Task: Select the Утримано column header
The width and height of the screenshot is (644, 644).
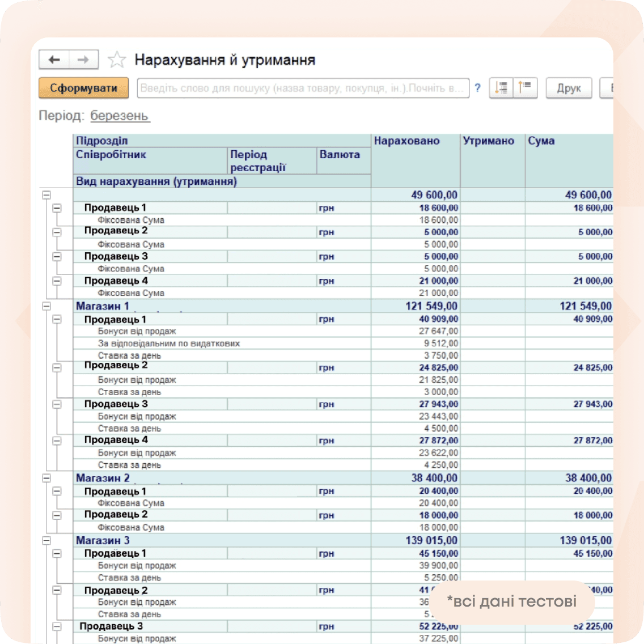Action: [x=493, y=160]
